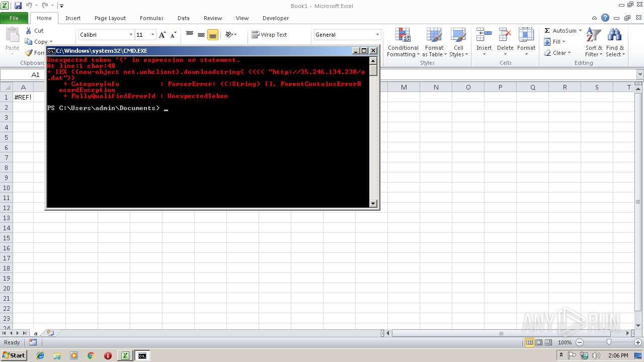Switch to the Data tab
This screenshot has height=362, width=644.
tap(184, 18)
